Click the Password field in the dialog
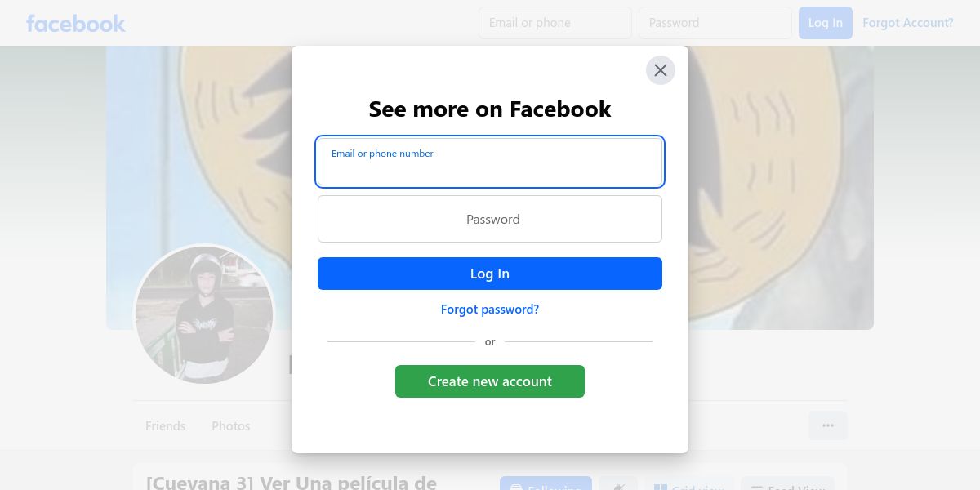This screenshot has height=490, width=980. 490,219
